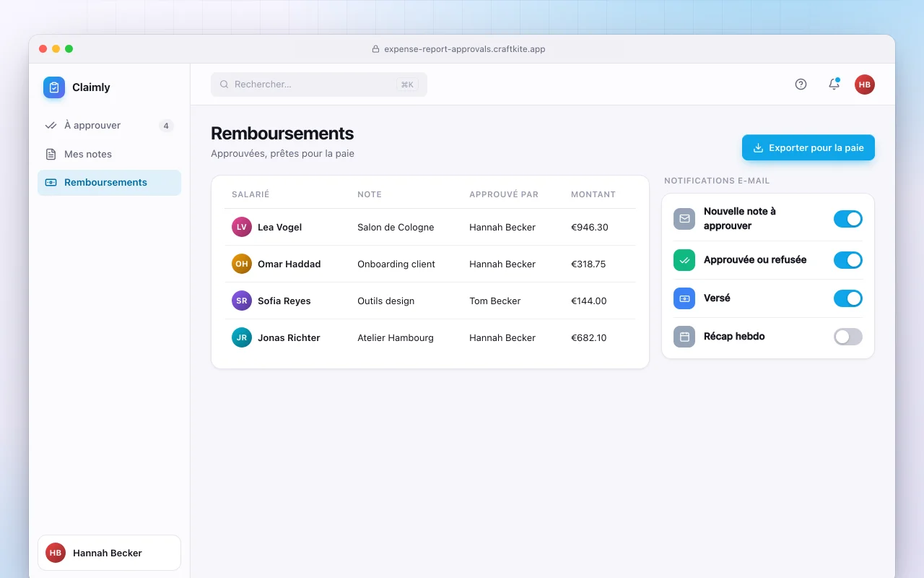Click the MONTANT column header

point(593,194)
